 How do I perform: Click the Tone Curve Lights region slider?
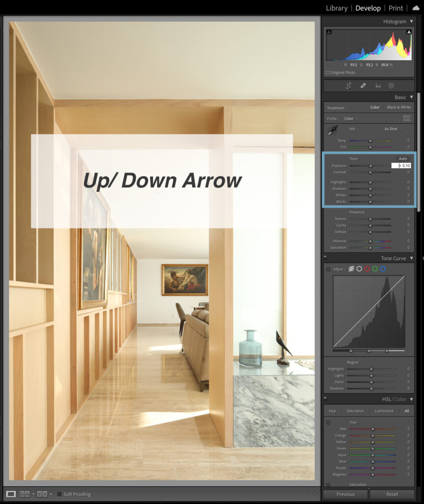coord(371,376)
